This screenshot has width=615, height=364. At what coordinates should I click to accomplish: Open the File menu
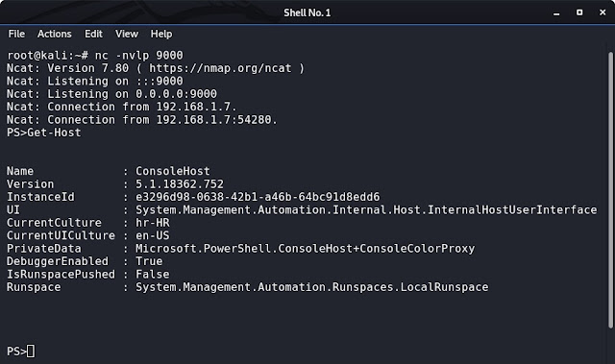click(x=16, y=34)
